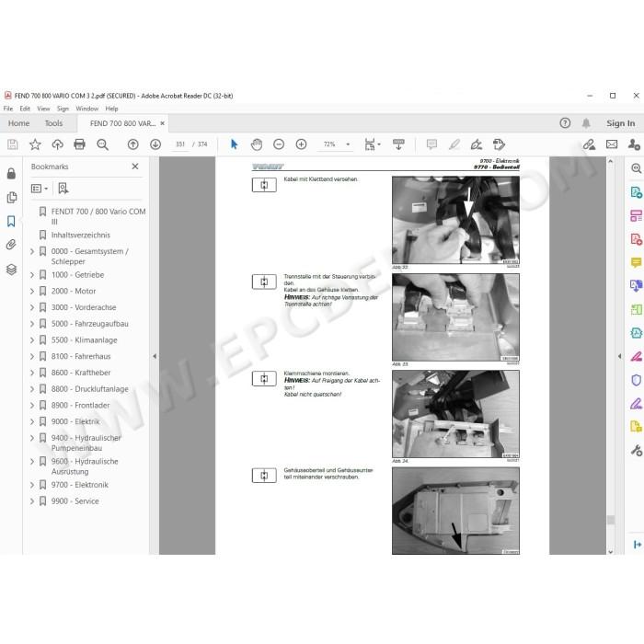Open Attachments paperclip panel
Image resolution: width=644 pixels, height=644 pixels.
coord(11,245)
